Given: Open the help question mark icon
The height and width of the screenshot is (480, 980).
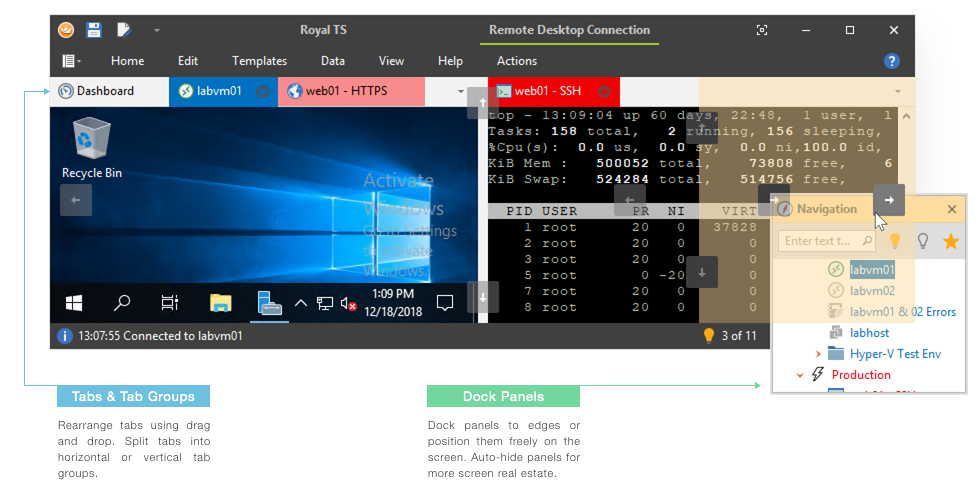Looking at the screenshot, I should (892, 61).
